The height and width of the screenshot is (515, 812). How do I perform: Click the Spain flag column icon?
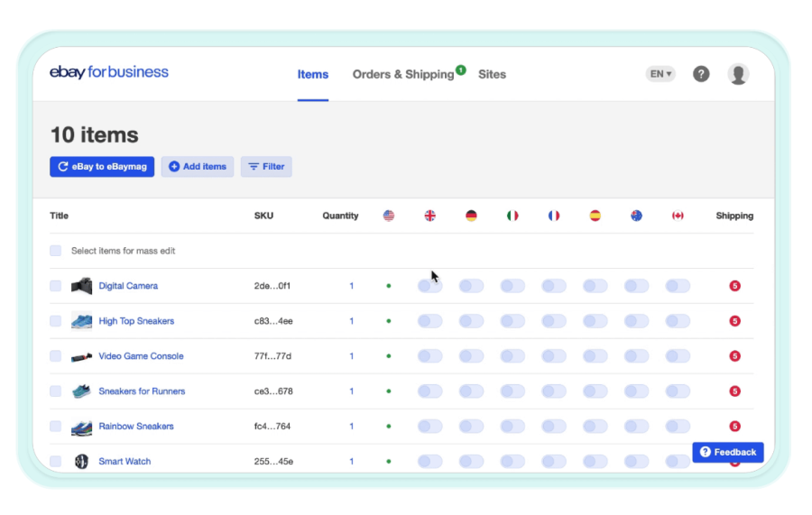595,216
